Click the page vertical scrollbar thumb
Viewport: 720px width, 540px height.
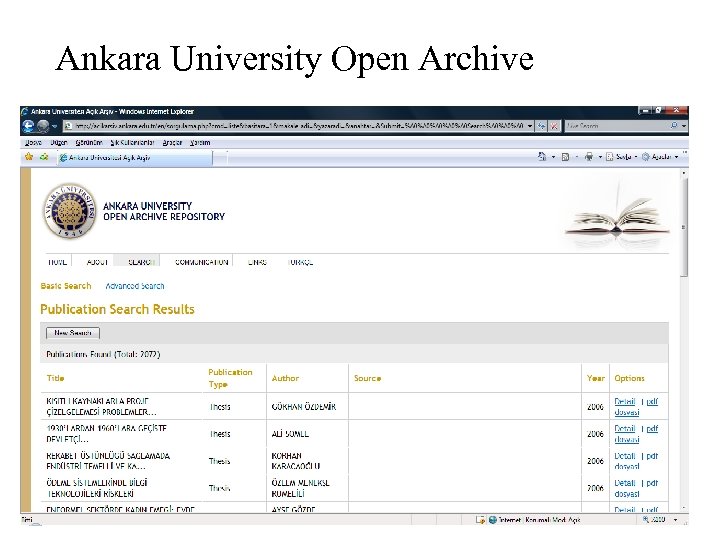(x=684, y=227)
